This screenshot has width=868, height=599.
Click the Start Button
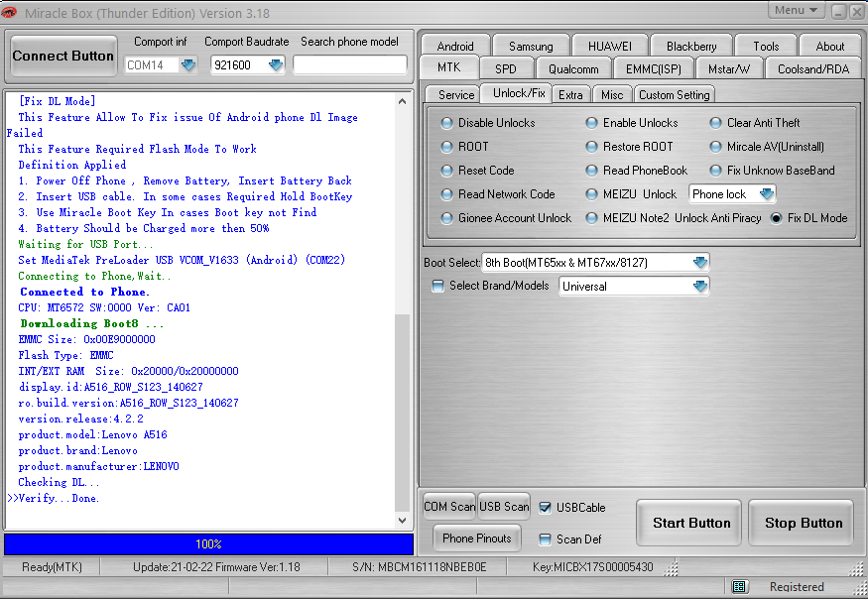[x=689, y=523]
